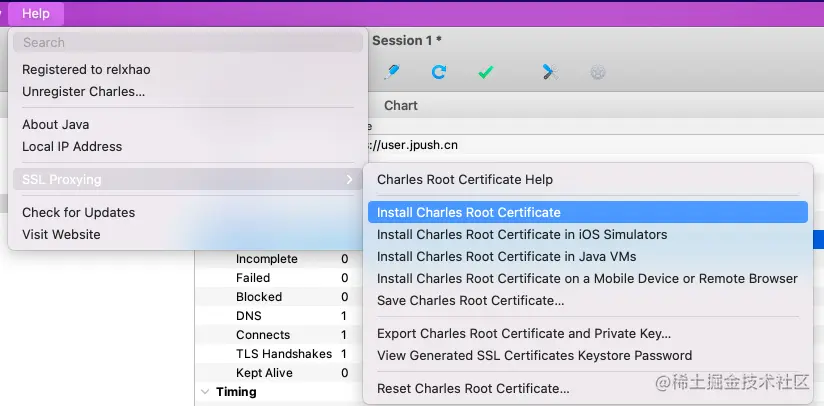Image resolution: width=824 pixels, height=406 pixels.
Task: Select the Incomplete row
Action: (x=279, y=259)
